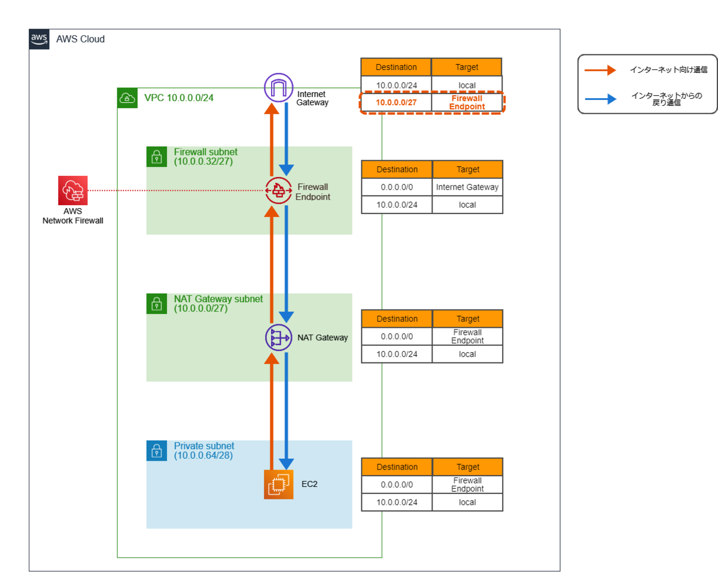The image size is (718, 588).
Task: Click the 'Private subnet (10.0.0.64/28)' label
Action: pyautogui.click(x=204, y=450)
